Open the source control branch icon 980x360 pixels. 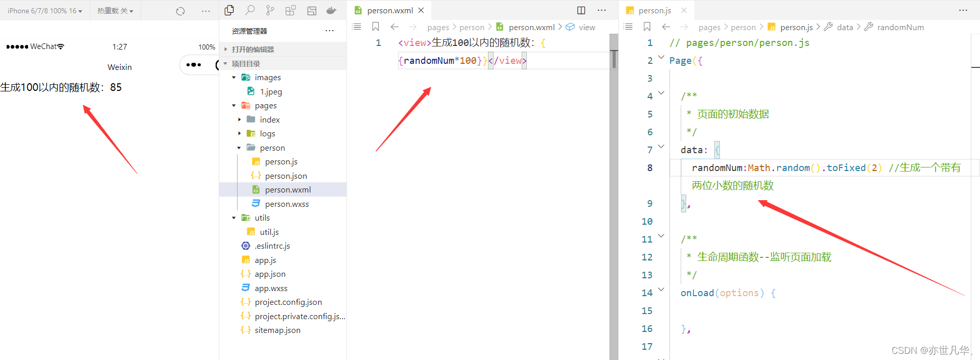point(270,10)
